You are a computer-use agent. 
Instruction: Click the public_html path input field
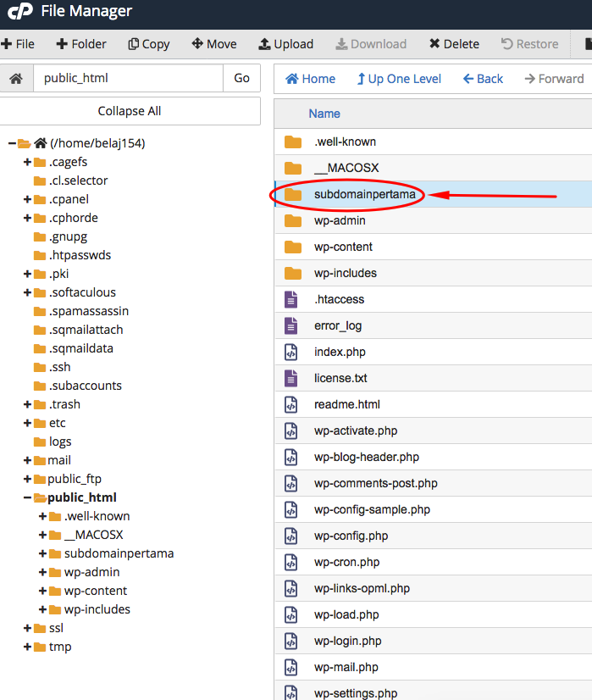[x=128, y=78]
